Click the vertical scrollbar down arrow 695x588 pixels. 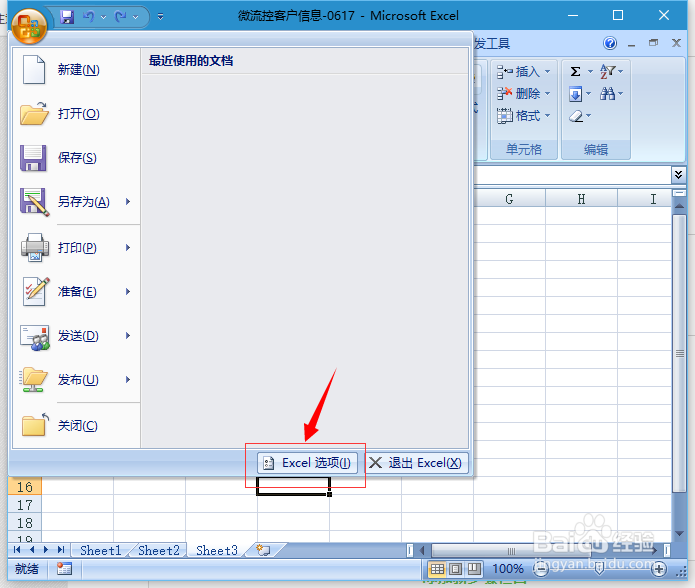(x=679, y=533)
